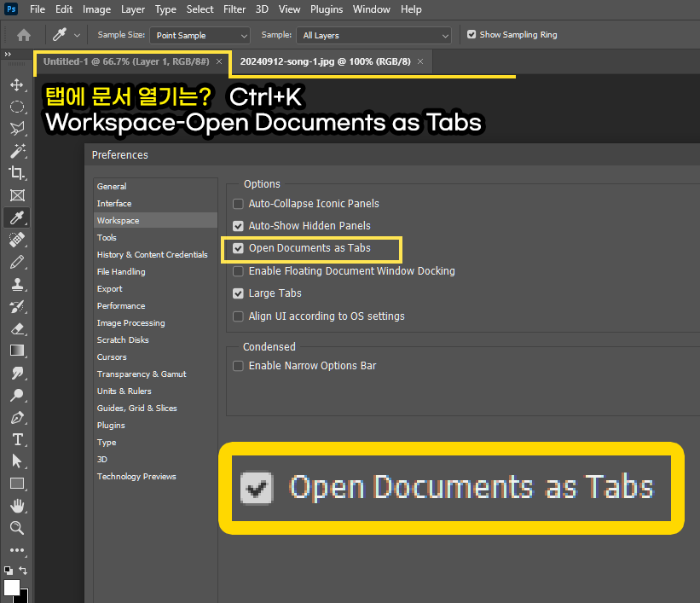Select the Clone Stamp tool
700x603 pixels.
click(17, 284)
